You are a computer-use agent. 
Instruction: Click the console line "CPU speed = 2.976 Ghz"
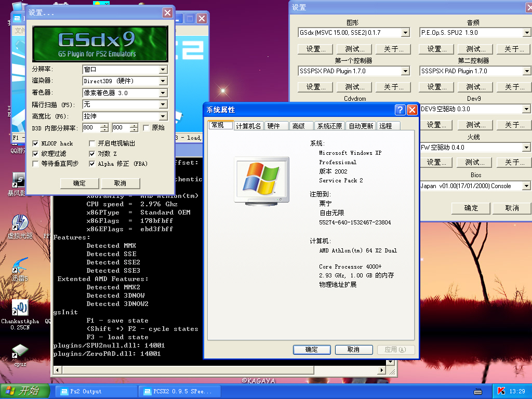132,204
